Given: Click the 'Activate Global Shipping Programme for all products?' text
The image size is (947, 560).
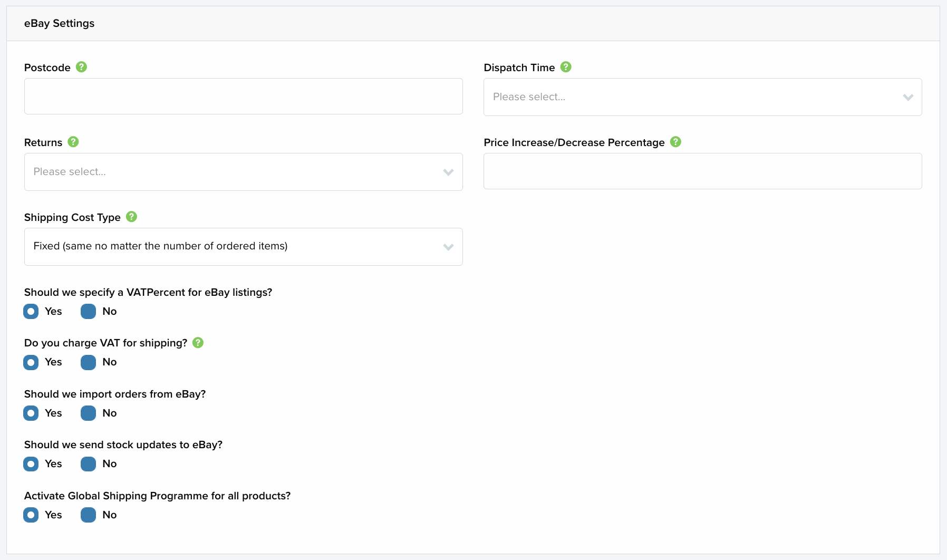Looking at the screenshot, I should [158, 496].
